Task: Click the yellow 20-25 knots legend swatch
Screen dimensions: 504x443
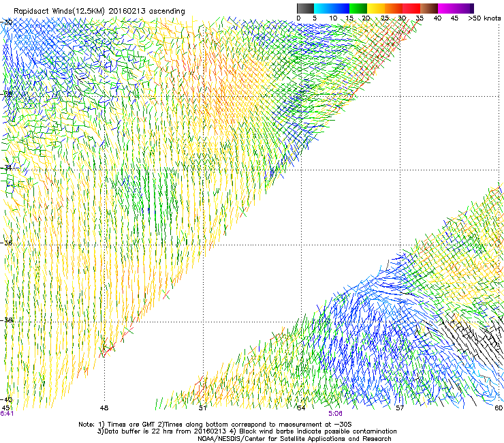Action: (x=376, y=8)
